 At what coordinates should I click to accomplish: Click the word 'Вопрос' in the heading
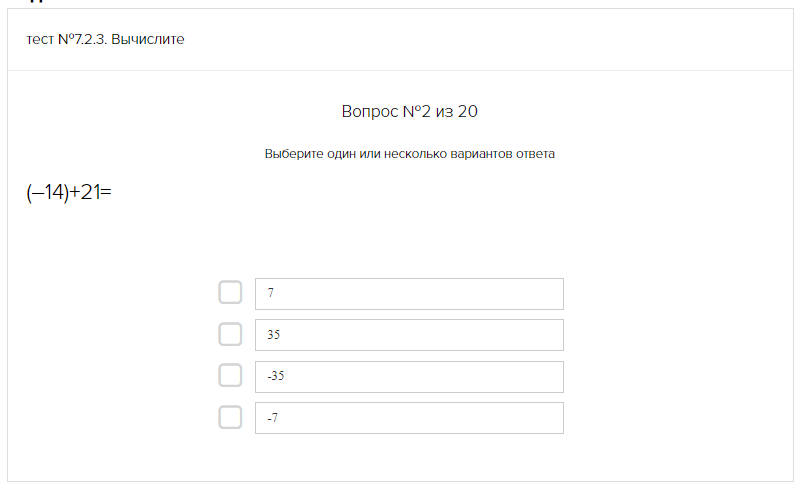tap(370, 111)
